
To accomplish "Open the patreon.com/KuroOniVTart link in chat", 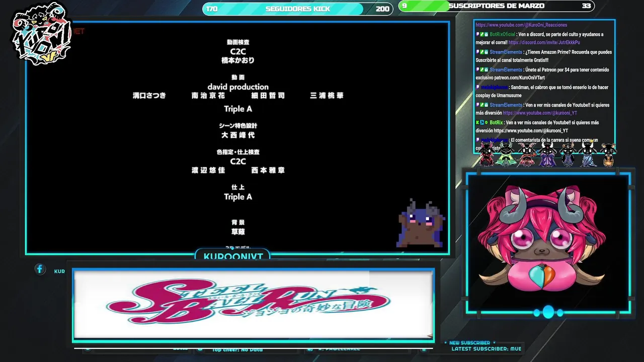I will (520, 78).
